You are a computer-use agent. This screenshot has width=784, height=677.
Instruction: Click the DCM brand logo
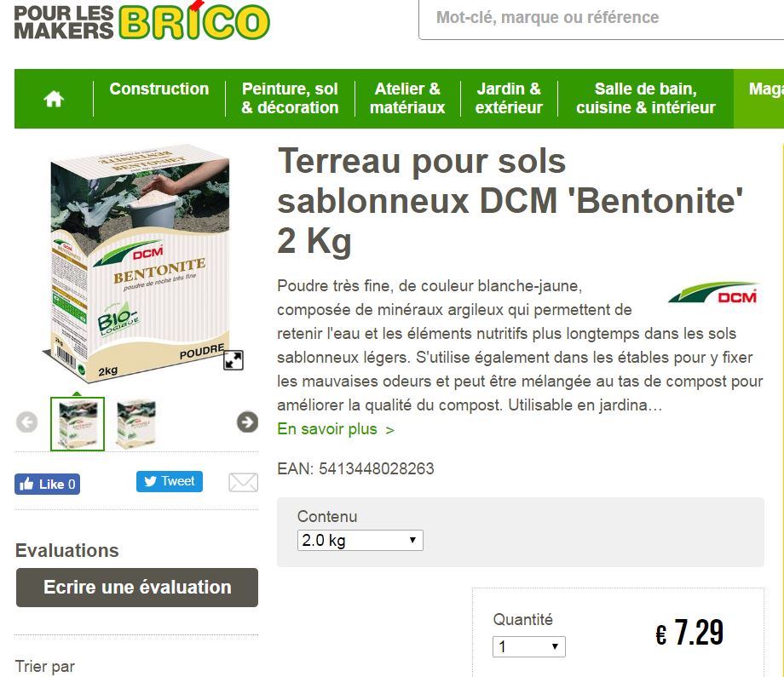point(713,293)
